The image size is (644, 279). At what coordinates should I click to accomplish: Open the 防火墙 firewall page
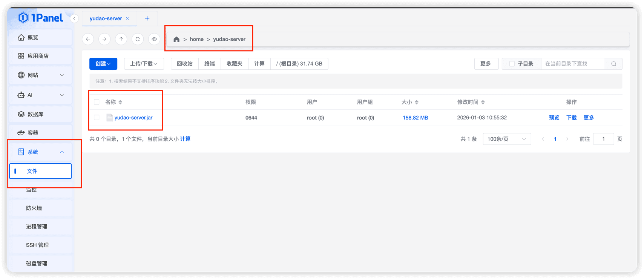(x=40, y=208)
